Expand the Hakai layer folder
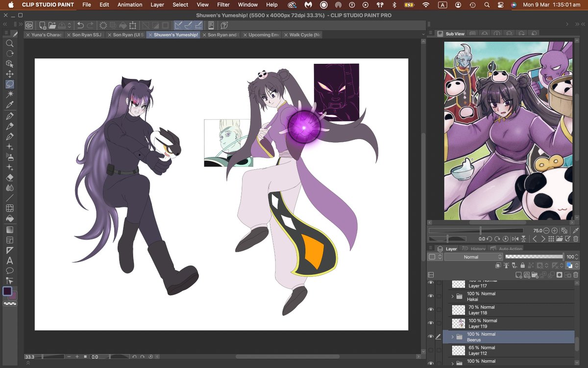588x368 pixels. click(452, 296)
